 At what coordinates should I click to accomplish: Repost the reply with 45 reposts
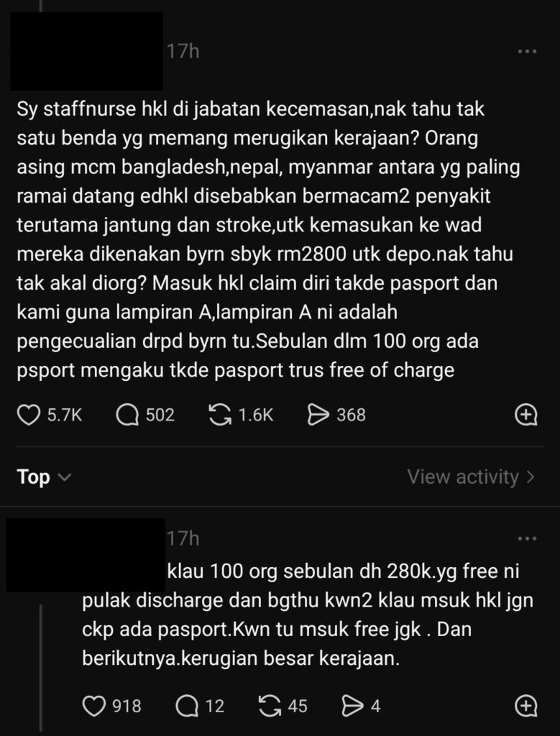tap(270, 707)
